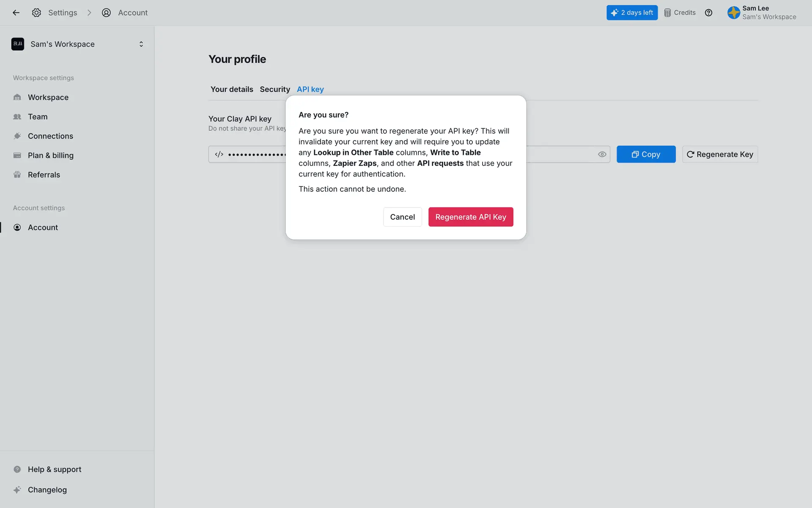Click the Credits coins icon
This screenshot has width=812, height=508.
[x=667, y=13]
